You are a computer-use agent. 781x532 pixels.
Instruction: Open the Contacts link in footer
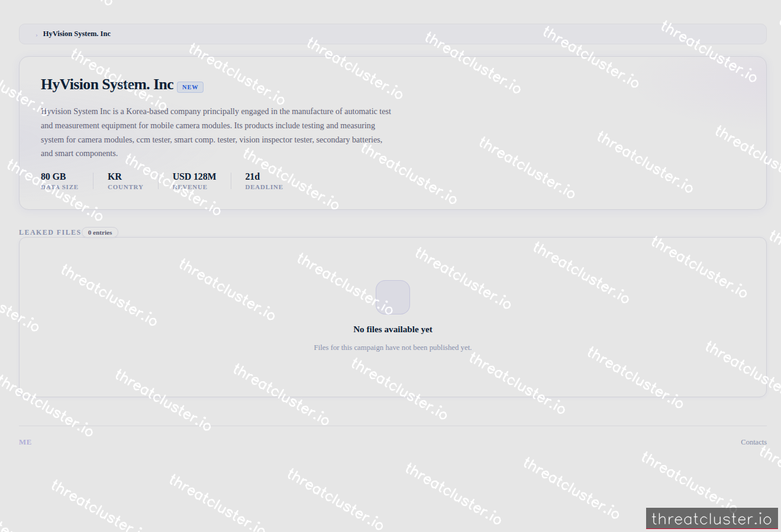point(754,442)
